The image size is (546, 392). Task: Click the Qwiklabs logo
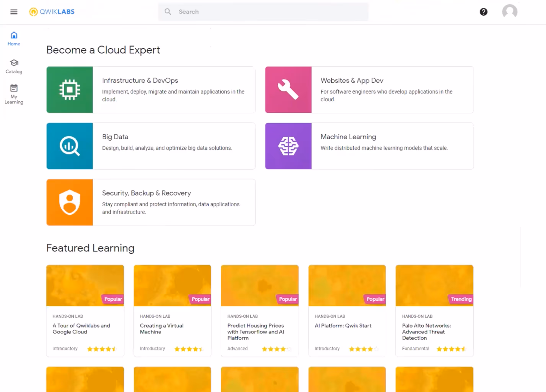[52, 11]
